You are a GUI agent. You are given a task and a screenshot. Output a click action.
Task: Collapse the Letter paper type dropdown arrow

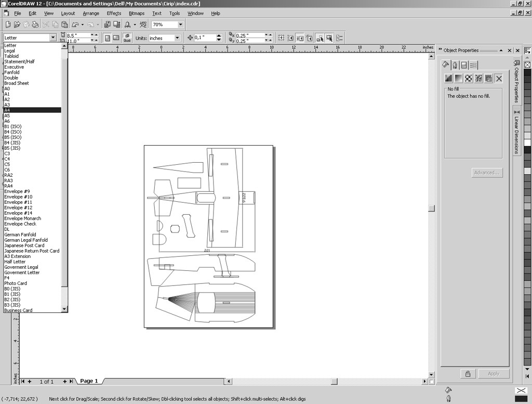tap(53, 37)
